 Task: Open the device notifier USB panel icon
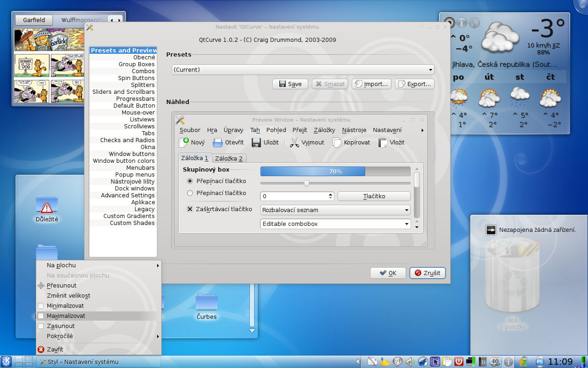540,362
